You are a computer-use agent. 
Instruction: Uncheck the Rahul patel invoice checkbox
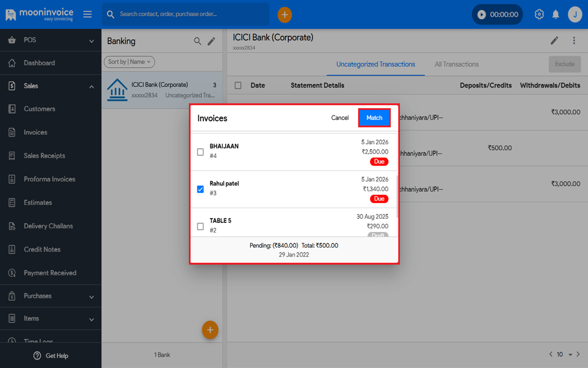click(x=200, y=189)
